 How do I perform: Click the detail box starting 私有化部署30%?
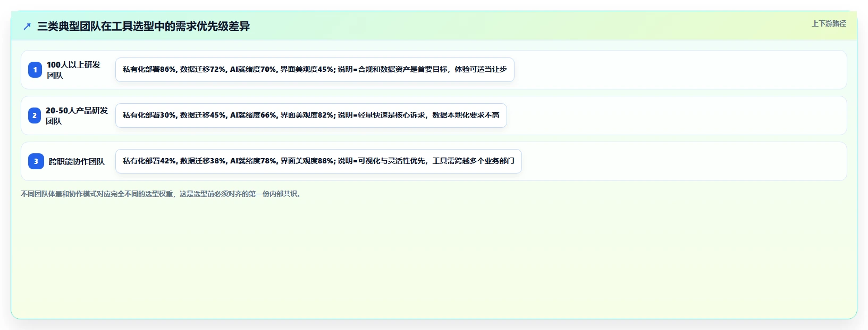311,115
